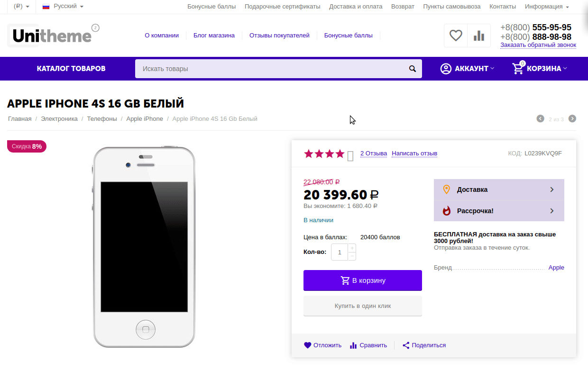This screenshot has width=588, height=379.
Task: Click the Искать товары search field
Action: coord(270,69)
